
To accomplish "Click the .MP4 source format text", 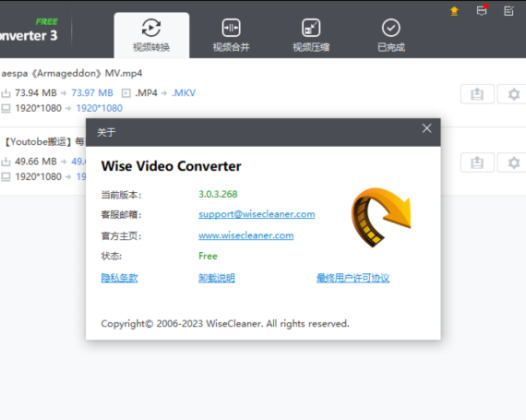I will pos(146,93).
